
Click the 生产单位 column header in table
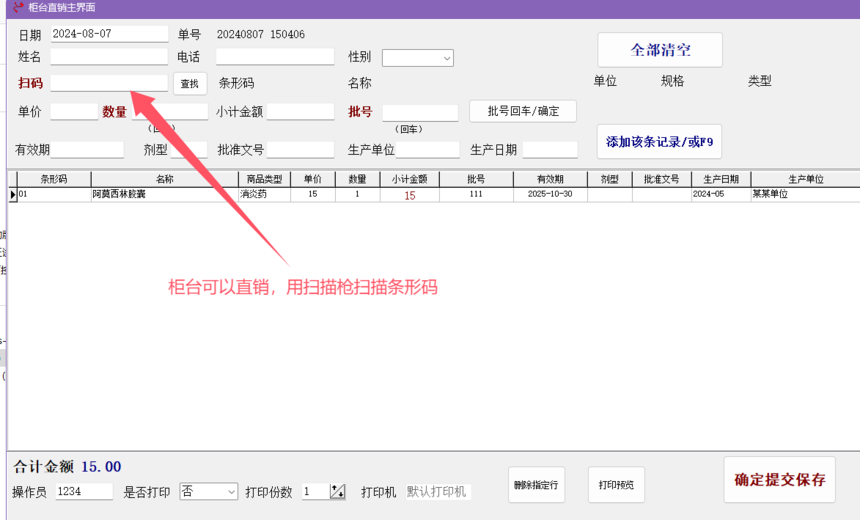point(806,179)
